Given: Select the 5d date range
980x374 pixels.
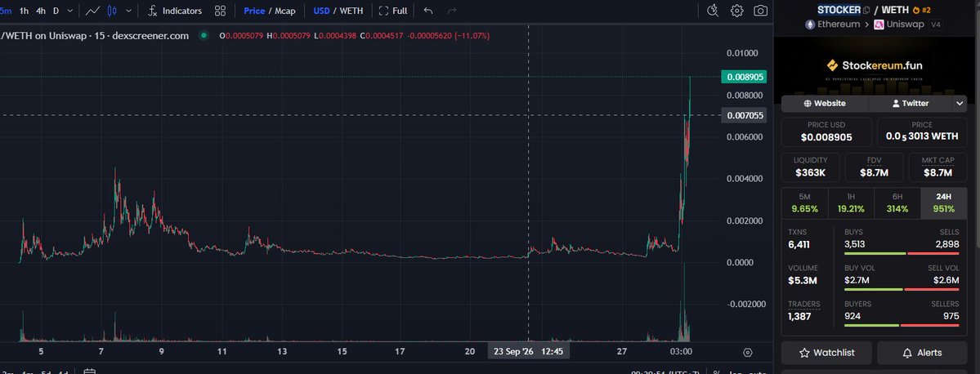Looking at the screenshot, I should coord(45,372).
